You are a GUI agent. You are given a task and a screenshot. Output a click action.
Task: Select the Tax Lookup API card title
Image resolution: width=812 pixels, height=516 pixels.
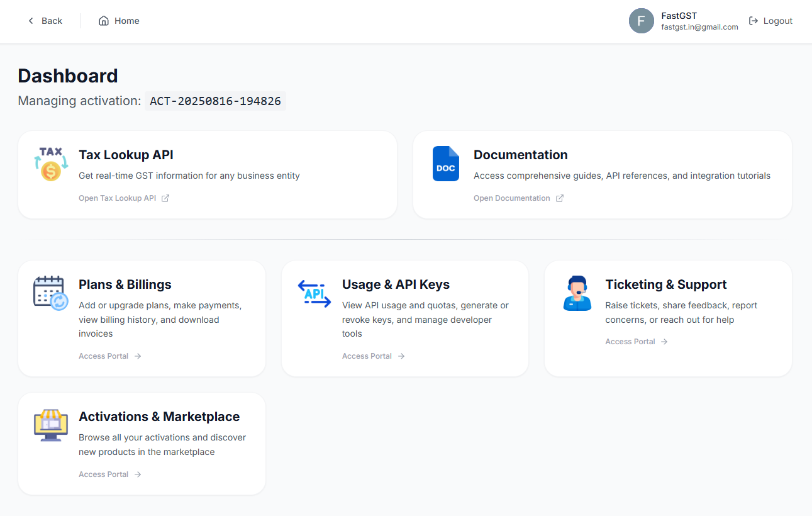126,155
